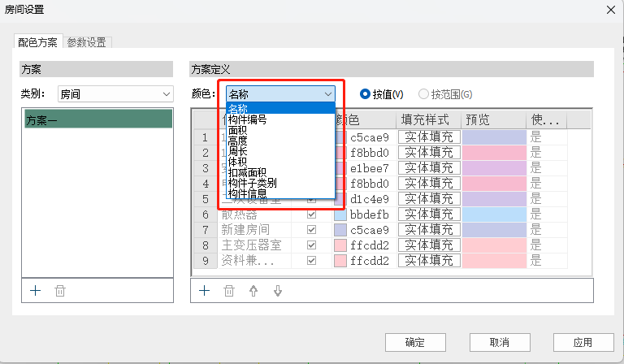Click the 预览 column header
Viewport: 624px width, 364px height.
tap(493, 119)
